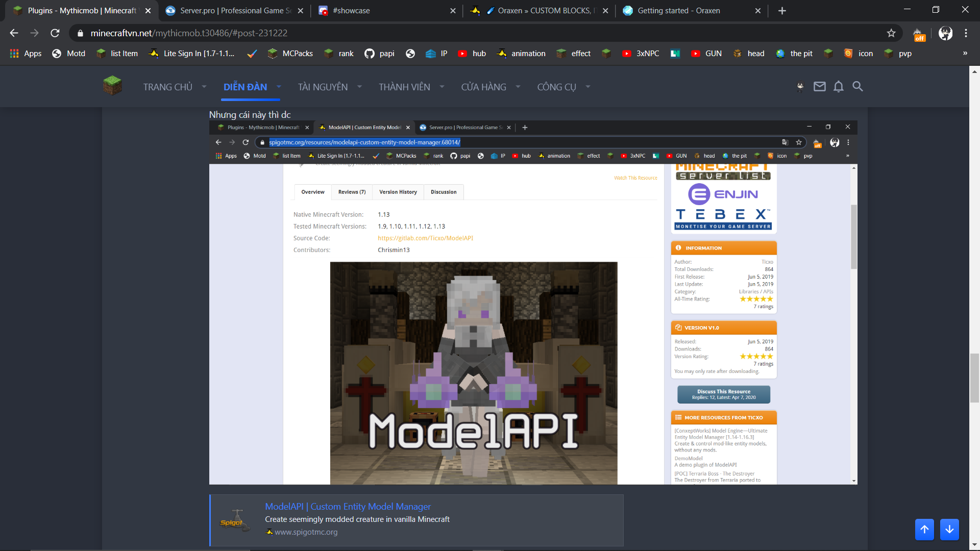The image size is (980, 551).
Task: Expand the CÔNG CỤ dropdown arrow
Action: click(588, 87)
